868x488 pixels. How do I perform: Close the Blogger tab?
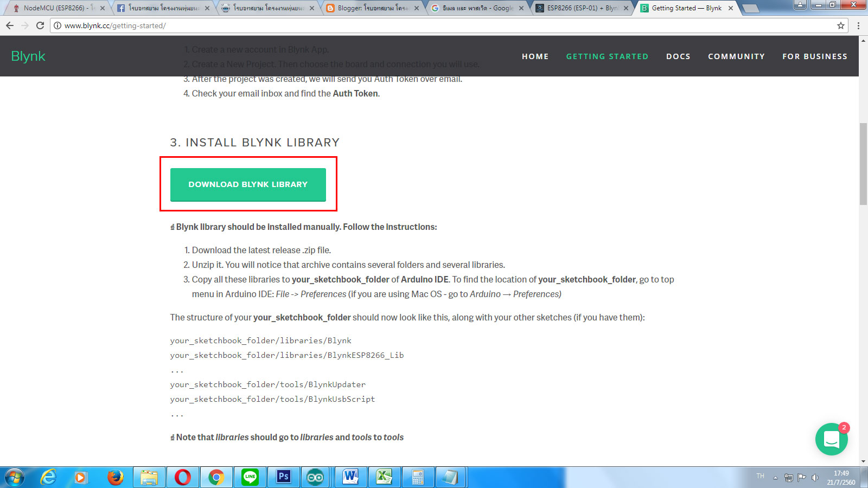(417, 8)
